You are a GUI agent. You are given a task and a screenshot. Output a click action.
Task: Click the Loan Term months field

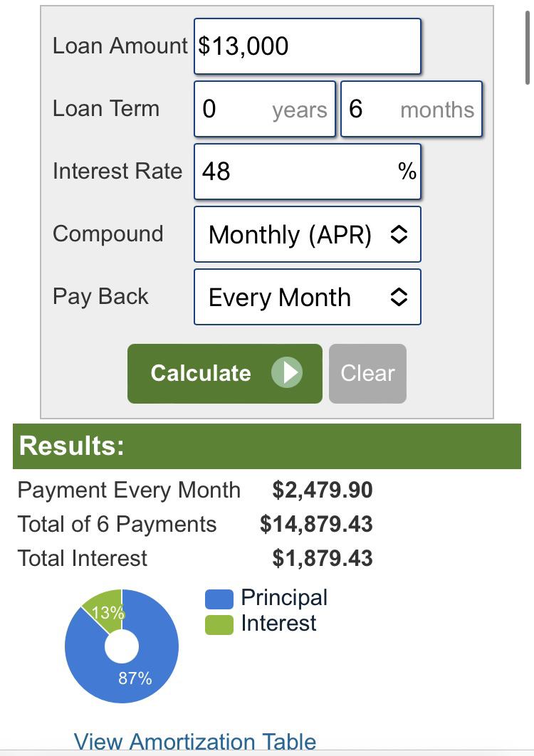(x=411, y=109)
